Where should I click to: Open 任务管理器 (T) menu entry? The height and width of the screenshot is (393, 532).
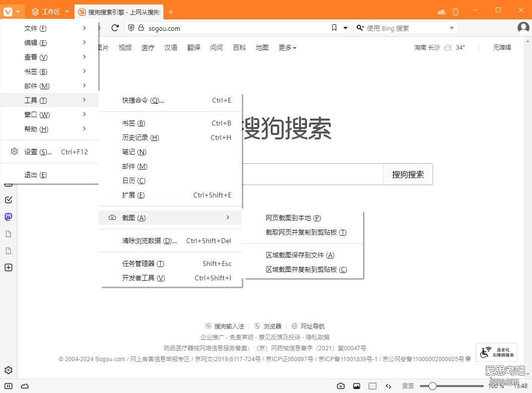(x=170, y=263)
